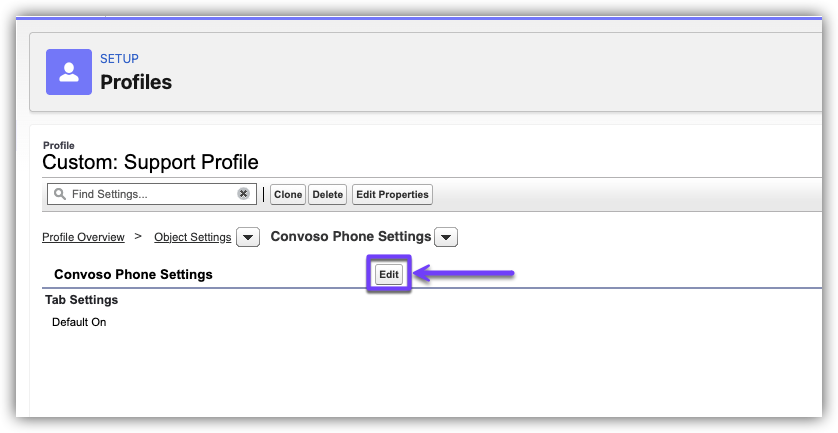This screenshot has width=838, height=433.
Task: Open the Object Settings breadcrumb link
Action: (192, 237)
